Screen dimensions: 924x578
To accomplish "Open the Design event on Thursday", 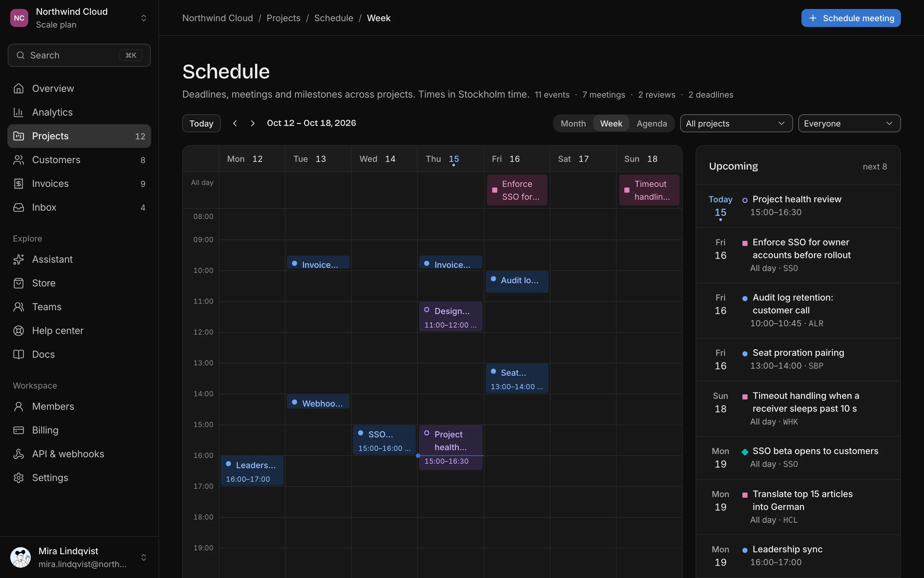I will coord(450,317).
